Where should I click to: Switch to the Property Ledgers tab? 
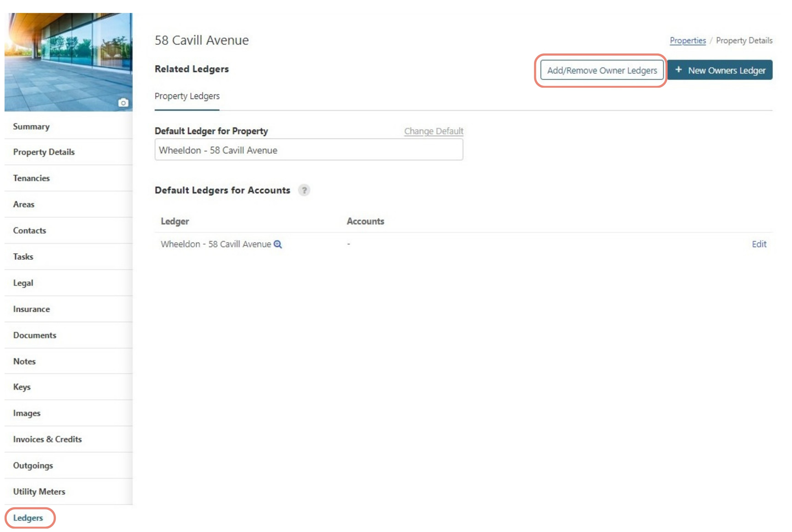[187, 96]
